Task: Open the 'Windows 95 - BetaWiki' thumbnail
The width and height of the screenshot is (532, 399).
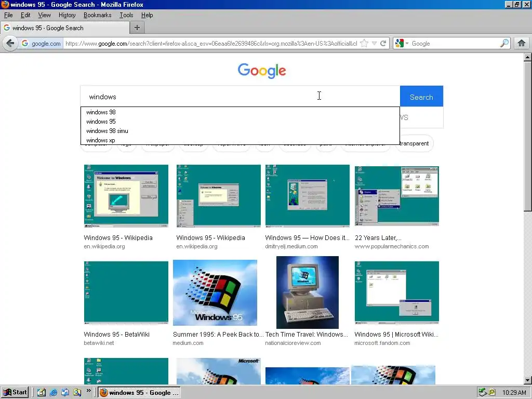Action: (126, 292)
